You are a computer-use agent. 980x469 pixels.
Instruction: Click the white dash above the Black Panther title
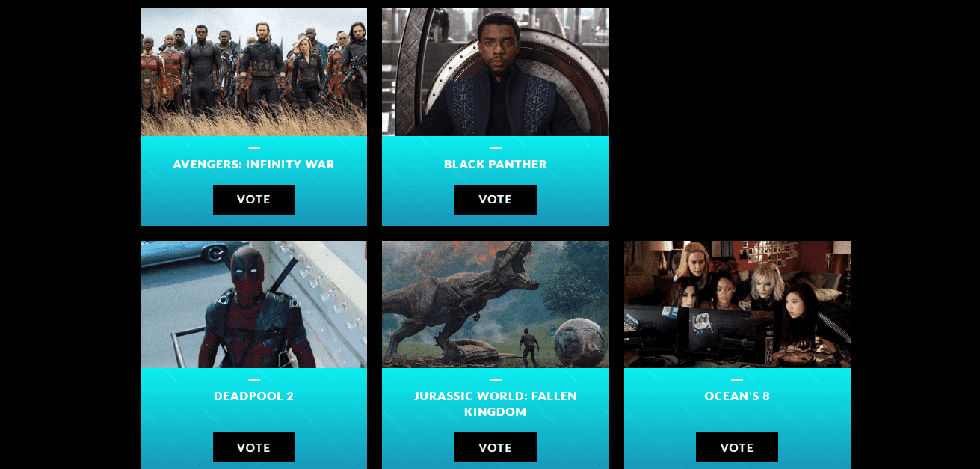(x=495, y=147)
